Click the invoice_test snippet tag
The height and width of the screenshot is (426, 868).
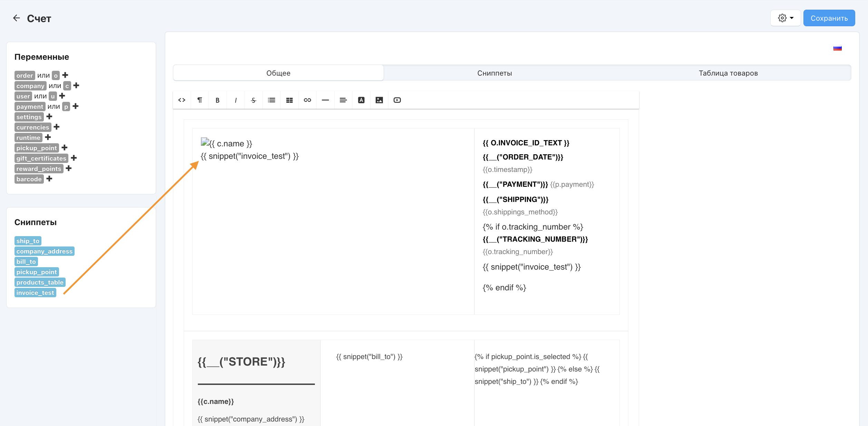(x=35, y=293)
